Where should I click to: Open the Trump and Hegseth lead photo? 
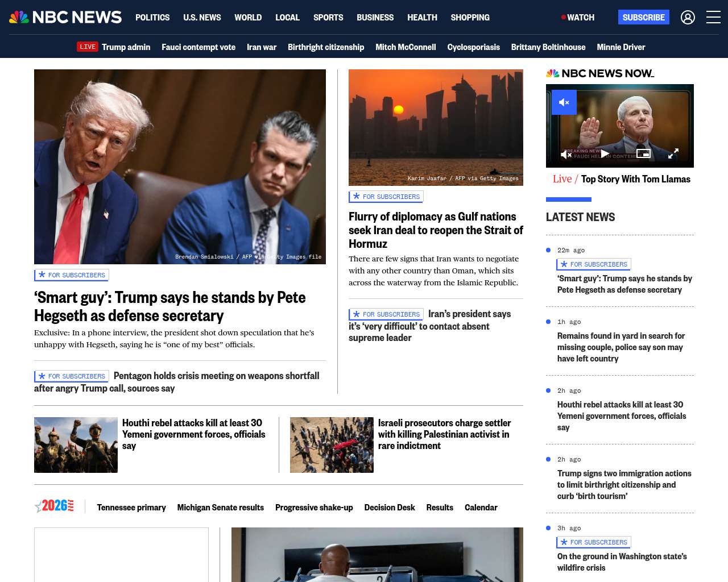click(x=180, y=167)
